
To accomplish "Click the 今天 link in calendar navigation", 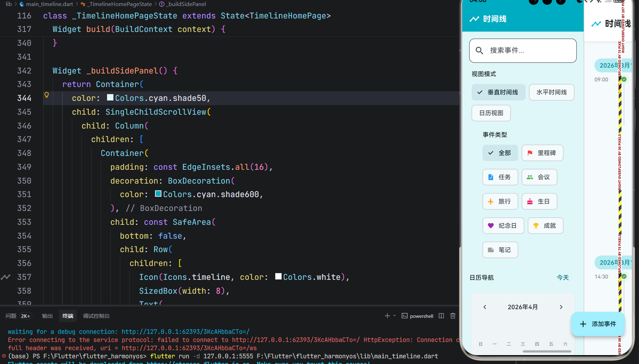I will pos(563,277).
